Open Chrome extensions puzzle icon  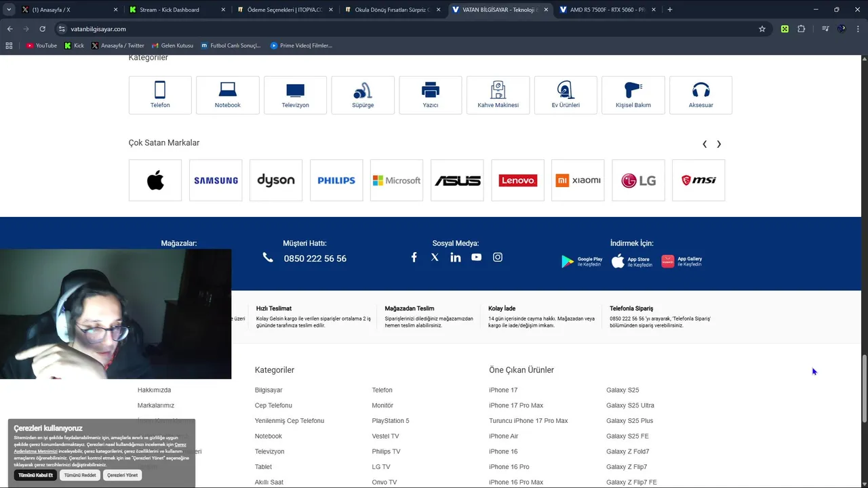click(802, 29)
